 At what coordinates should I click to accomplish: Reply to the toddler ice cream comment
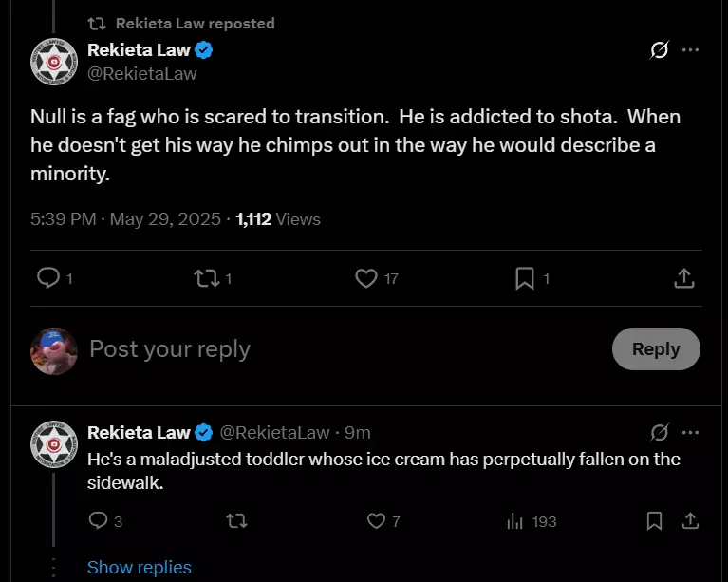click(x=98, y=520)
